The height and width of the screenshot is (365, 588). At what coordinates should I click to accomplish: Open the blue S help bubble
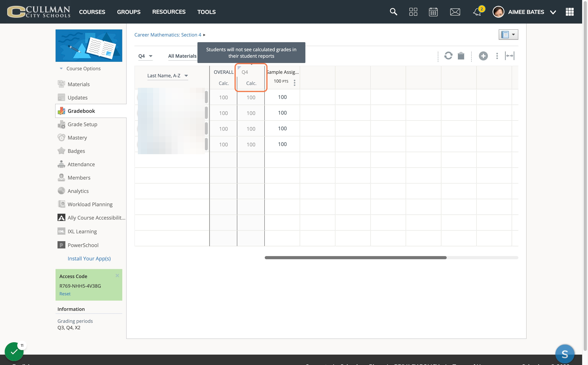point(565,354)
